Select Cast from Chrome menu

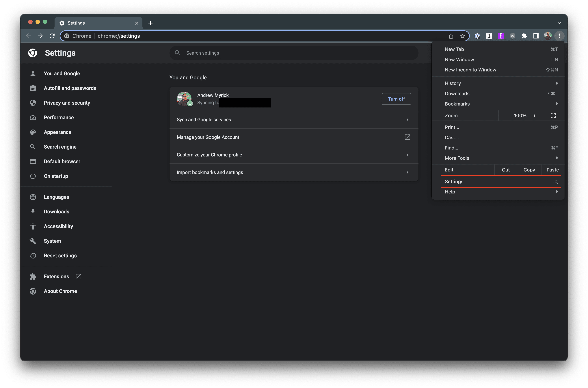(498, 137)
